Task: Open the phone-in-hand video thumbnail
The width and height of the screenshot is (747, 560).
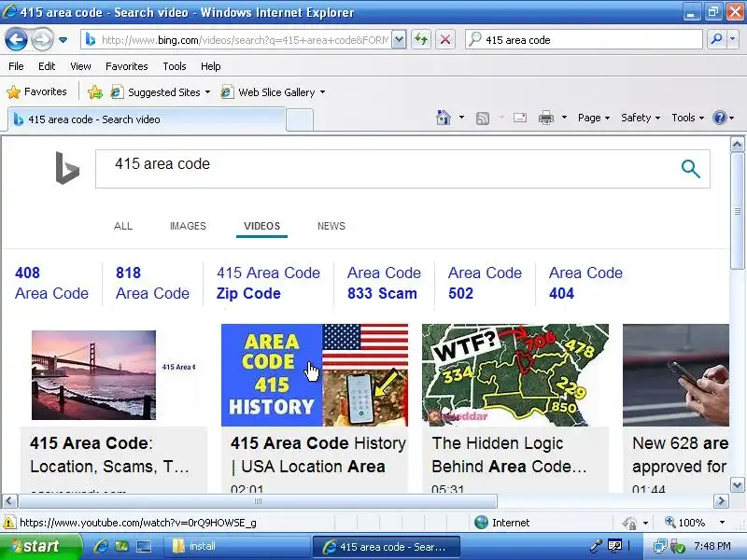Action: pyautogui.click(x=675, y=375)
